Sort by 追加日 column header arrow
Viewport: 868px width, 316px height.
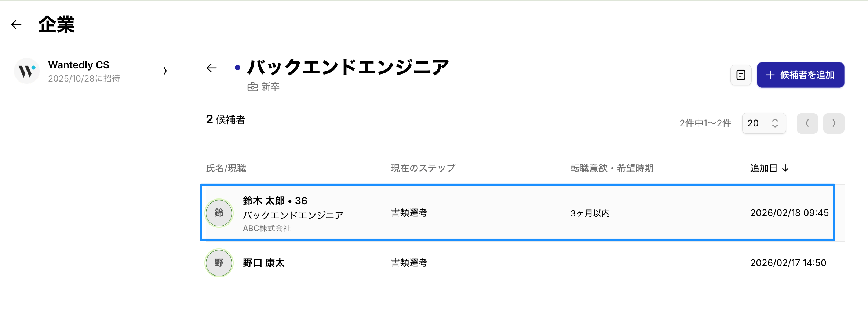click(x=785, y=168)
